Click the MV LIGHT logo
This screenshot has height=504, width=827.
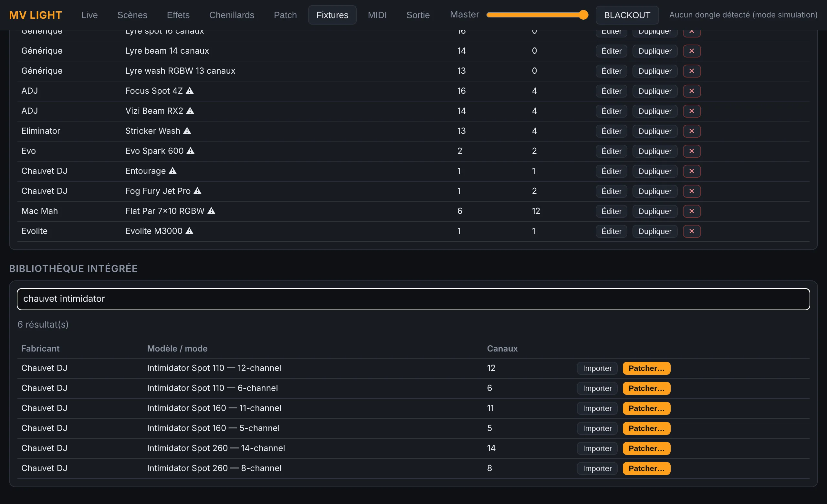click(35, 15)
